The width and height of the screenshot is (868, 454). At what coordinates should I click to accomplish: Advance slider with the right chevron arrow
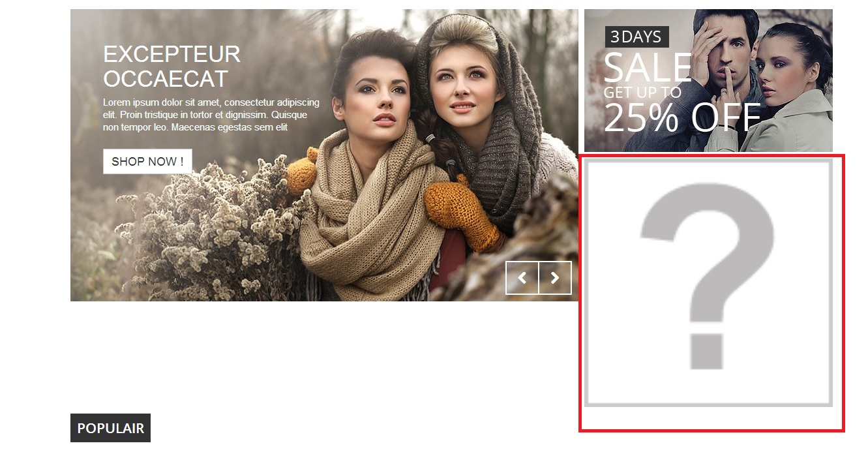tap(555, 278)
